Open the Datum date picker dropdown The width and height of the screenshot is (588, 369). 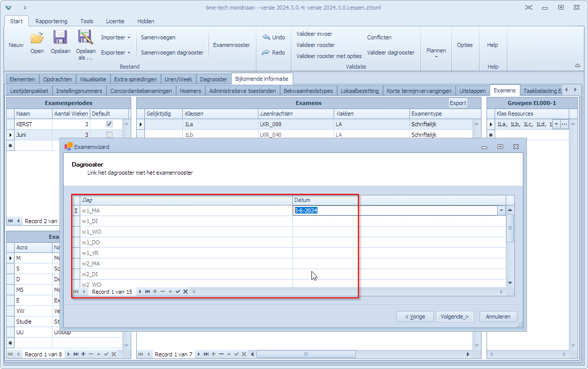click(x=501, y=210)
